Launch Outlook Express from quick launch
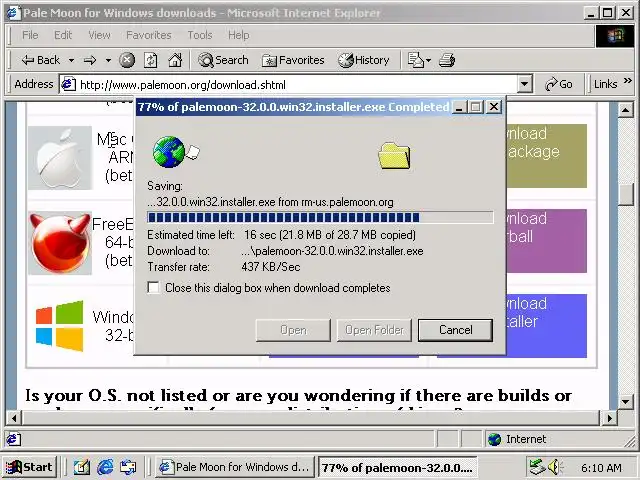This screenshot has height=480, width=640. (x=128, y=467)
